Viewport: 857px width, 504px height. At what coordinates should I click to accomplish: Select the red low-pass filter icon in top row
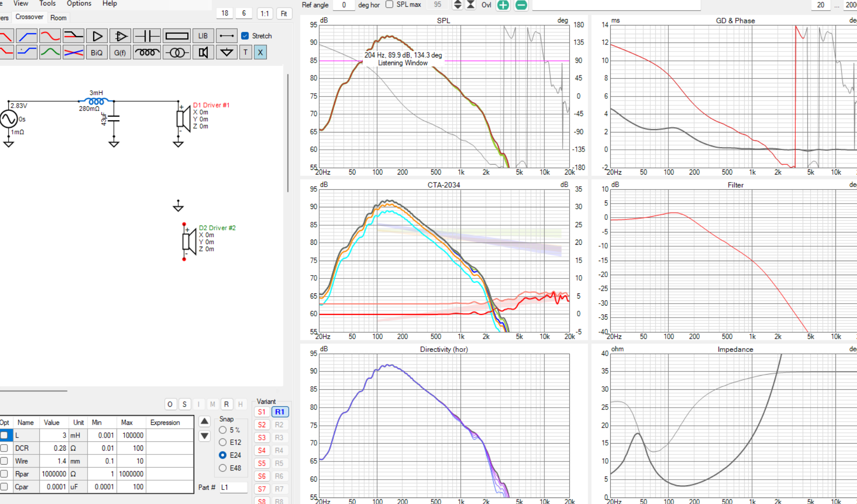point(6,36)
